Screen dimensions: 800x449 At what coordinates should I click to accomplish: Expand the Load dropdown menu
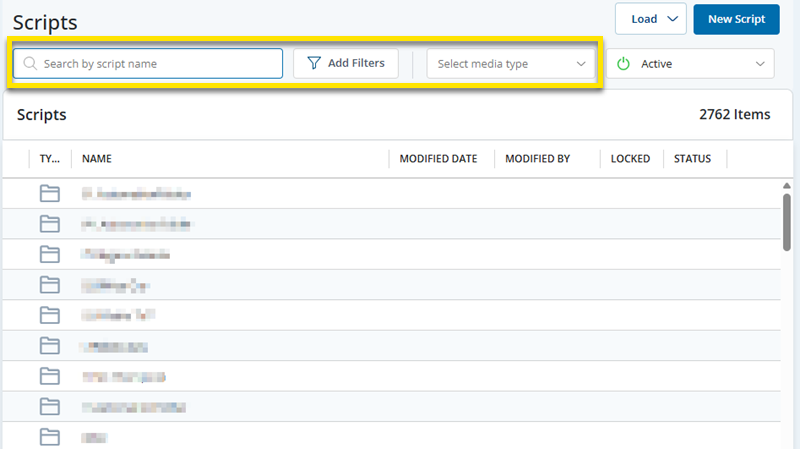pos(650,19)
